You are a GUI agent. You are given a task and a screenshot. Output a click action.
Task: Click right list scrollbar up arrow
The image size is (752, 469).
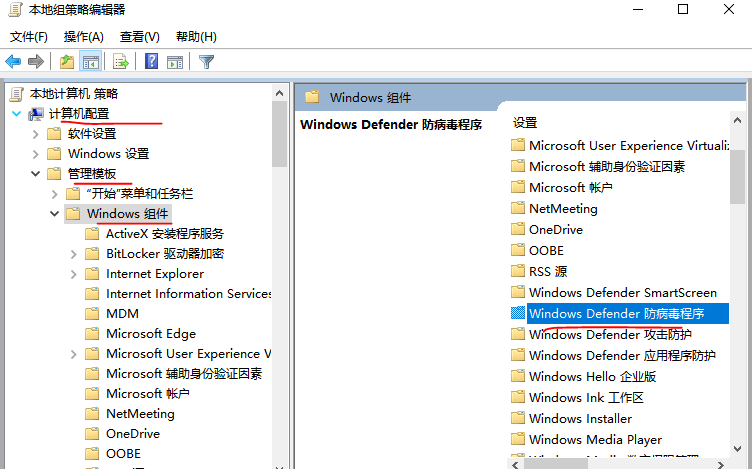(737, 120)
